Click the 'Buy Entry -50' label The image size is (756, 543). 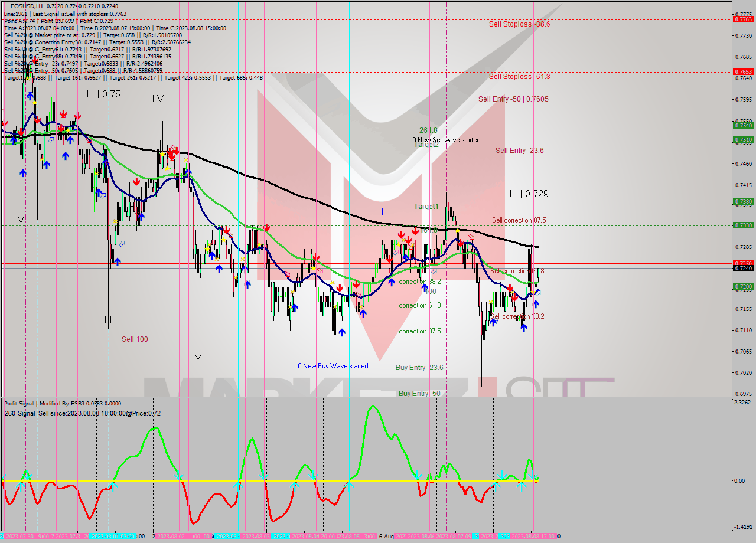[419, 394]
